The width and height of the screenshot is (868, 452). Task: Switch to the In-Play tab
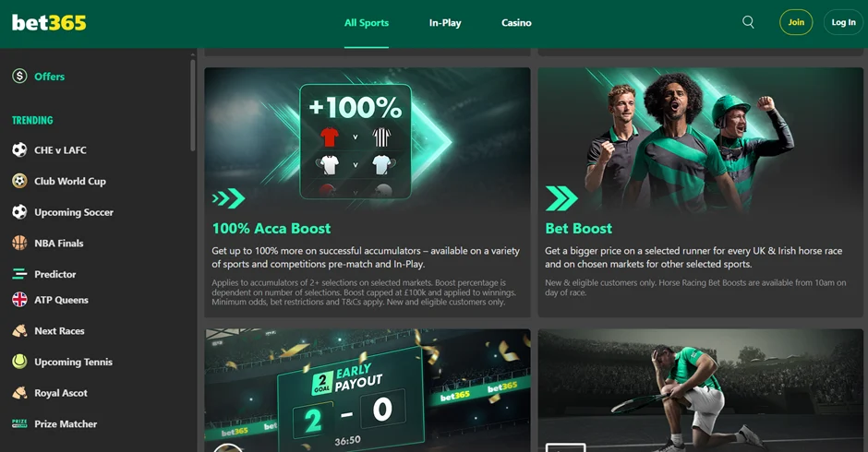coord(445,23)
